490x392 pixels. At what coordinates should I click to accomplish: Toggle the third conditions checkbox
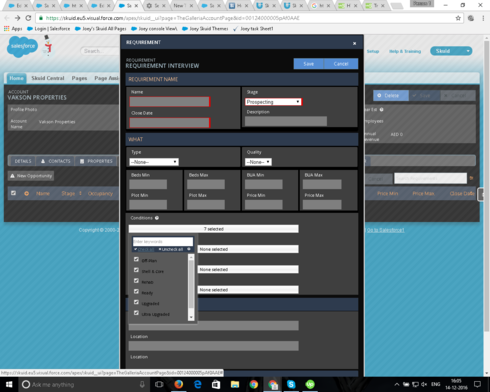pos(136,281)
